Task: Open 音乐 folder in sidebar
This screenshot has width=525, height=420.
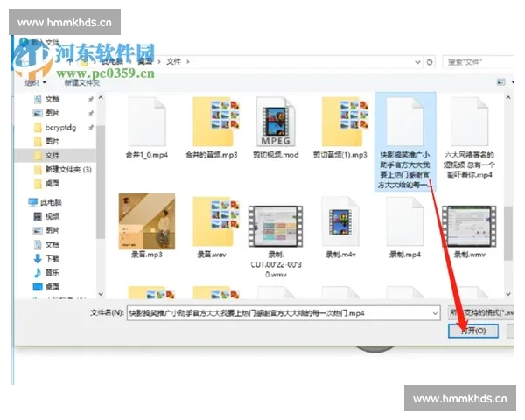Action: pos(52,273)
